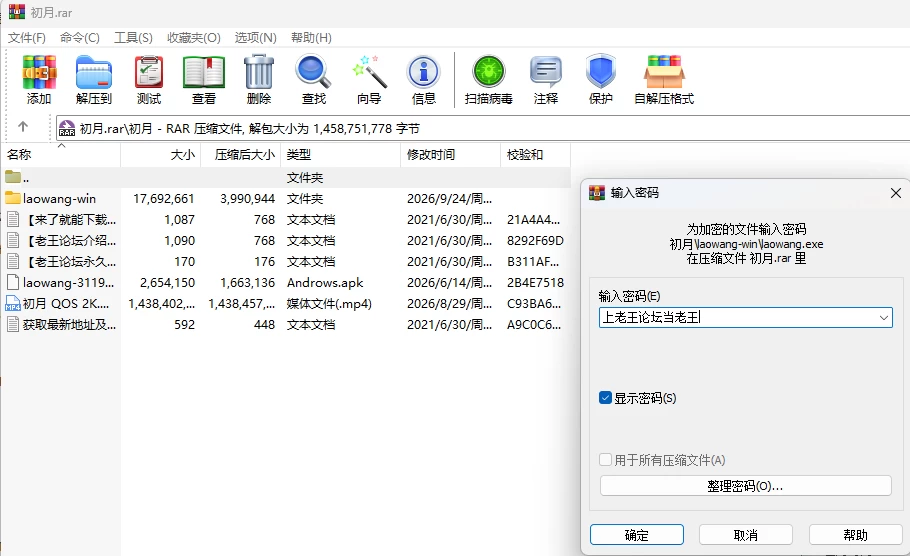This screenshot has width=910, height=556.
Task: Open the 查看 (View) book icon
Action: 204,72
